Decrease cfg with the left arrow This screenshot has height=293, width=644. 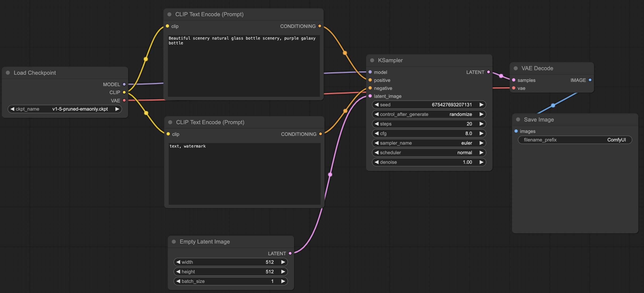(x=377, y=133)
